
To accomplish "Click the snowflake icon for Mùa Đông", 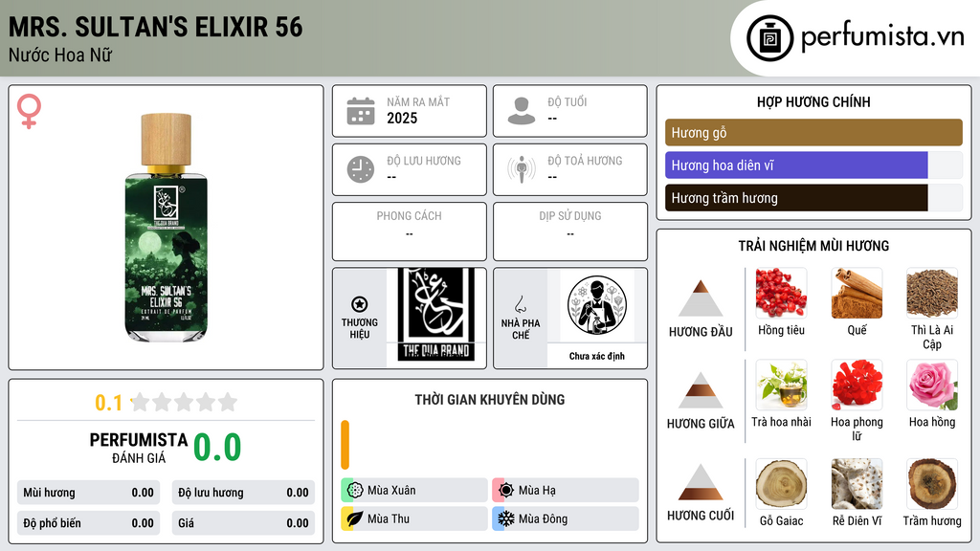I will (506, 518).
